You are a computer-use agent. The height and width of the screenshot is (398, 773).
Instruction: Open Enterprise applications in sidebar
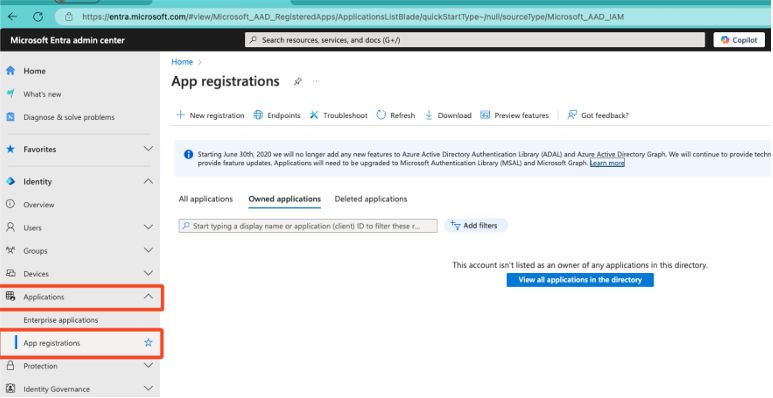(61, 320)
